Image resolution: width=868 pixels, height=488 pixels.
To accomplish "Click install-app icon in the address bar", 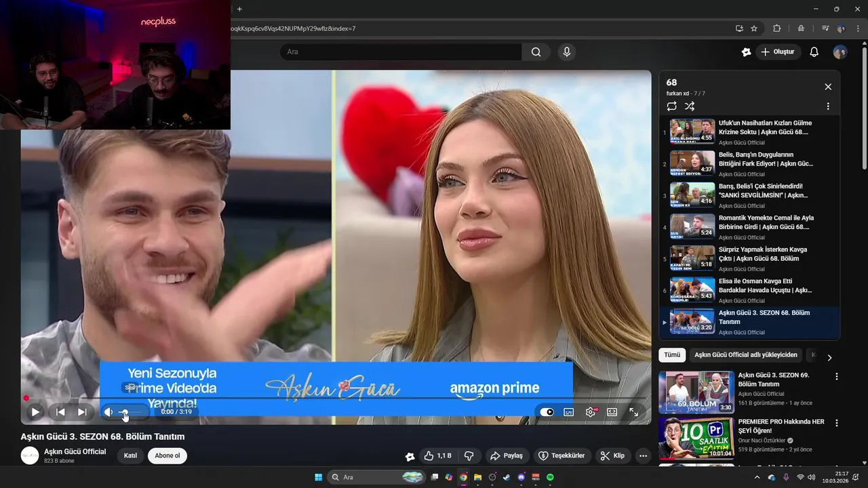I will [x=739, y=28].
